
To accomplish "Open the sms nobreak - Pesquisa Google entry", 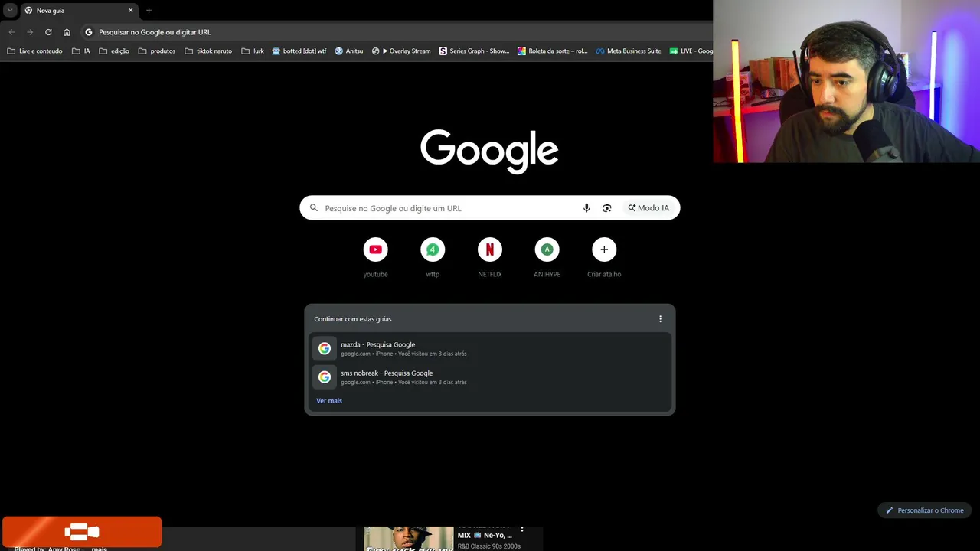I will click(x=490, y=377).
